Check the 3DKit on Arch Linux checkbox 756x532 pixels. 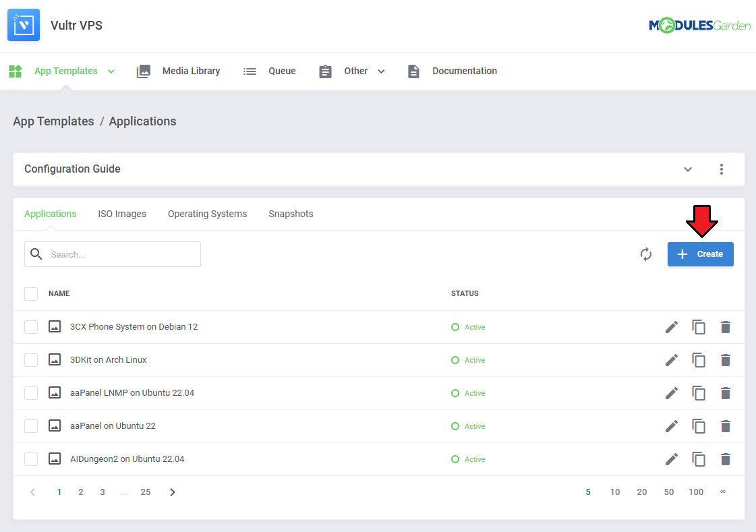point(31,360)
